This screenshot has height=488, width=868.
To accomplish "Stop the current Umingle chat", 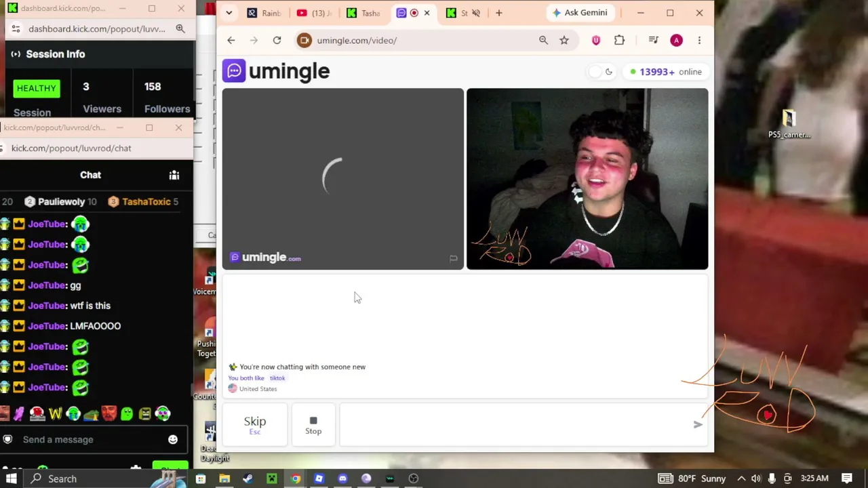I will (x=313, y=424).
